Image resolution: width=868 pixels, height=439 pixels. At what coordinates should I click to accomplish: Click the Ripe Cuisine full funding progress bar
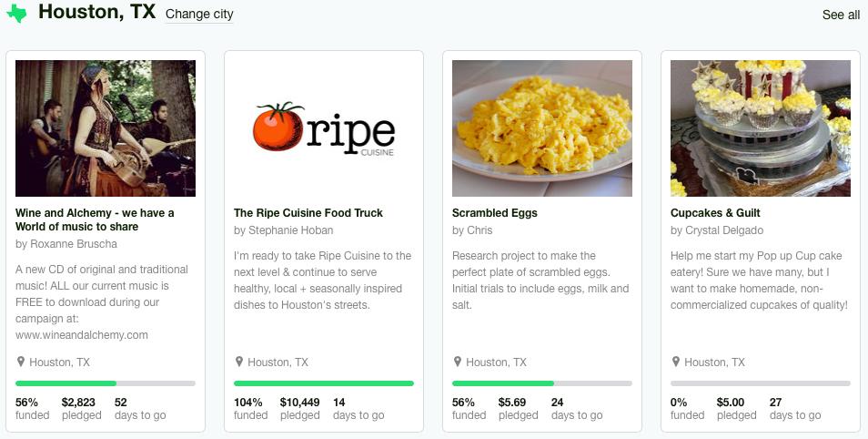coord(324,383)
